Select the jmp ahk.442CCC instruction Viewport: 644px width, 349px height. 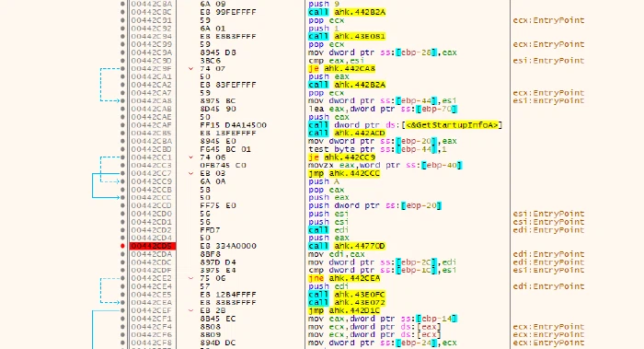point(344,173)
